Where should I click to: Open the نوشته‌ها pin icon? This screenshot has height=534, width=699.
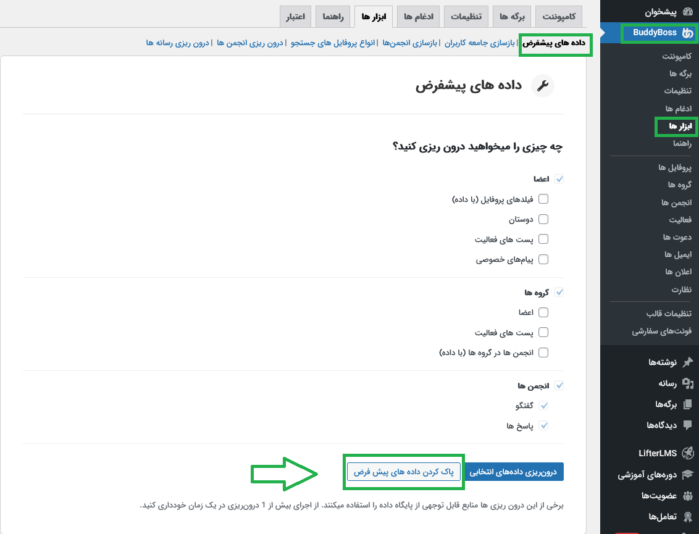click(x=687, y=360)
